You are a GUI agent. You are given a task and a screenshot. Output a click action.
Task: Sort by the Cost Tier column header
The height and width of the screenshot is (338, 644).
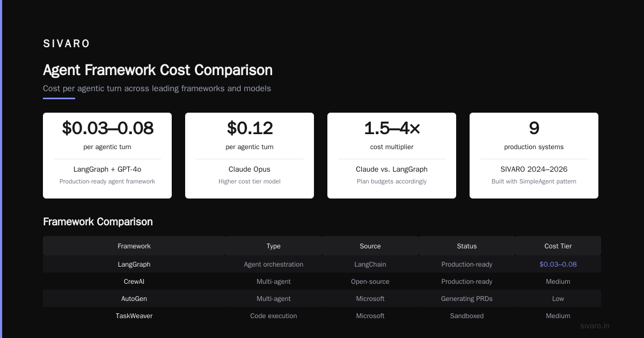pyautogui.click(x=558, y=246)
